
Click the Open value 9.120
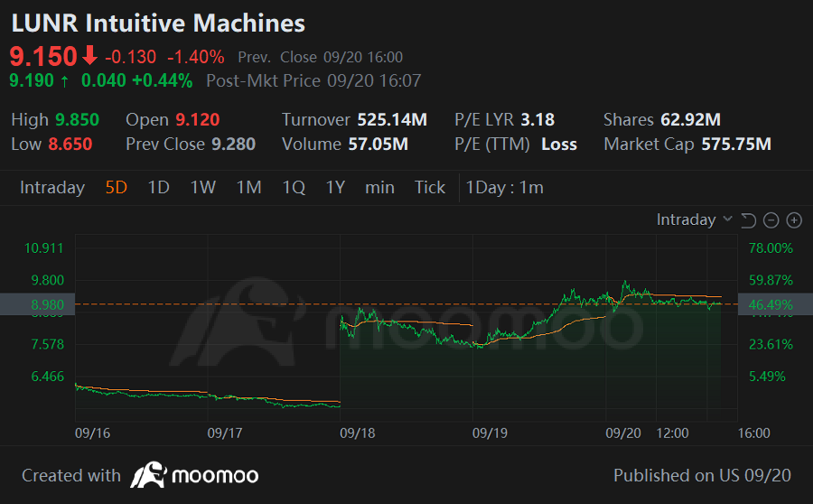(198, 120)
